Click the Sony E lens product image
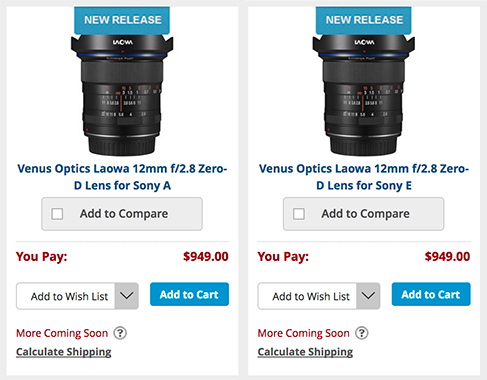The image size is (487, 380). [x=364, y=95]
